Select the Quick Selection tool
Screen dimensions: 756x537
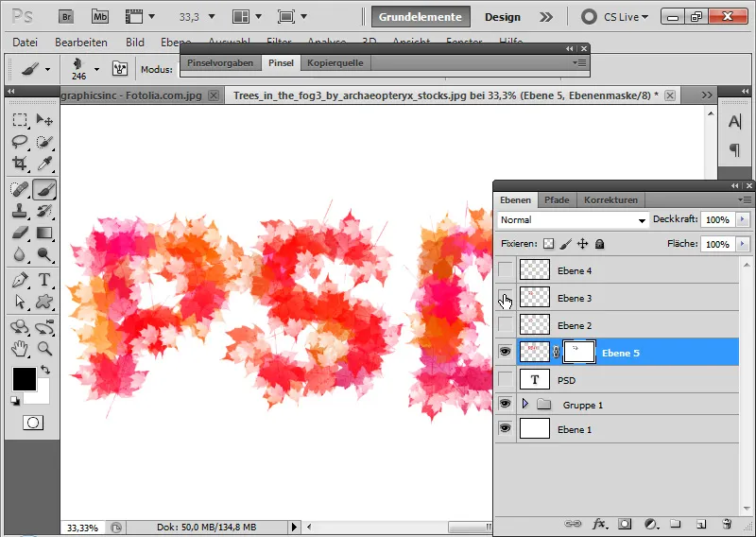tap(44, 142)
